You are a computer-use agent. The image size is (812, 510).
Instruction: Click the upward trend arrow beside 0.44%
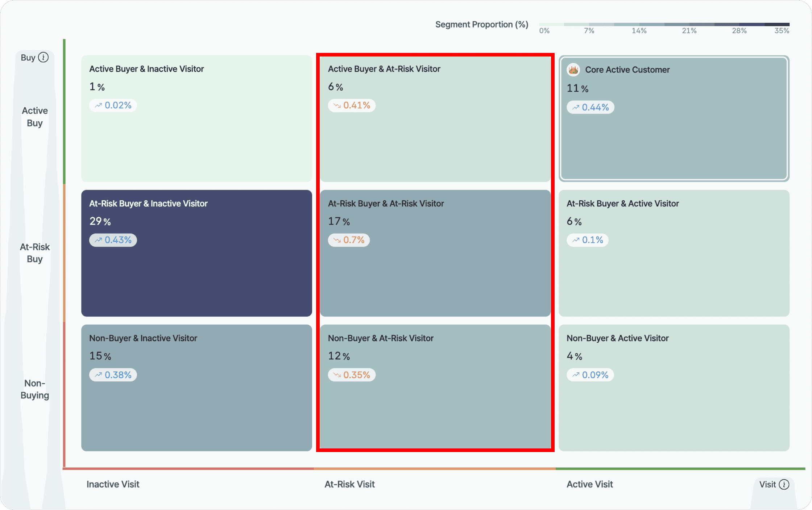[x=576, y=108]
